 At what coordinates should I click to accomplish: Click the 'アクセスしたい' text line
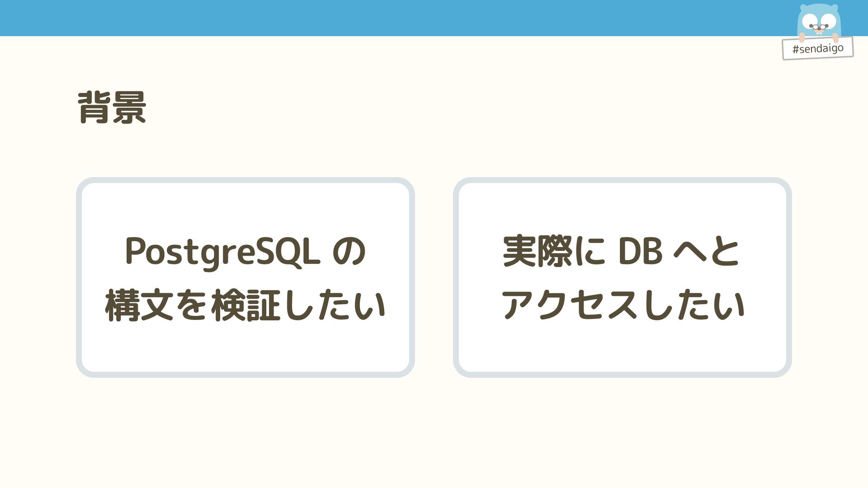(623, 305)
